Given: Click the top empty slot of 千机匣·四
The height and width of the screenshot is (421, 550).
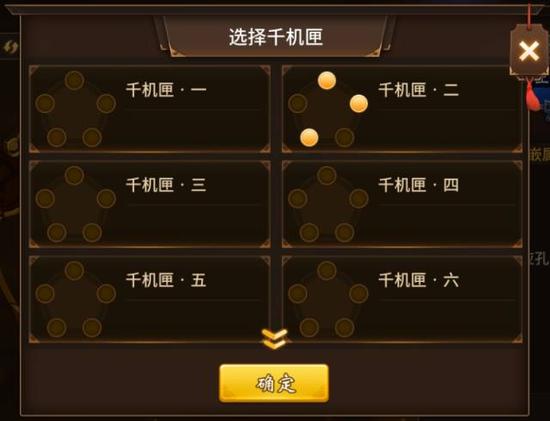Looking at the screenshot, I should (x=327, y=175).
